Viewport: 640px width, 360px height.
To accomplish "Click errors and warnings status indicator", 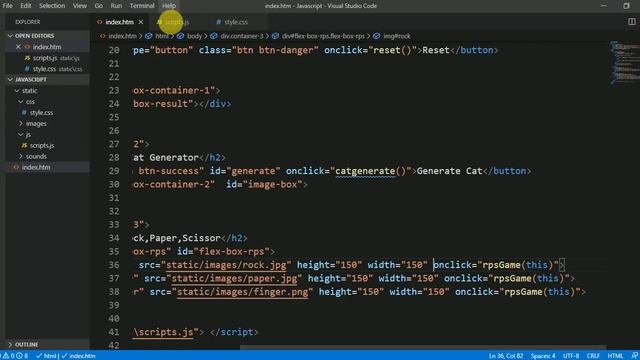I will coord(15,356).
